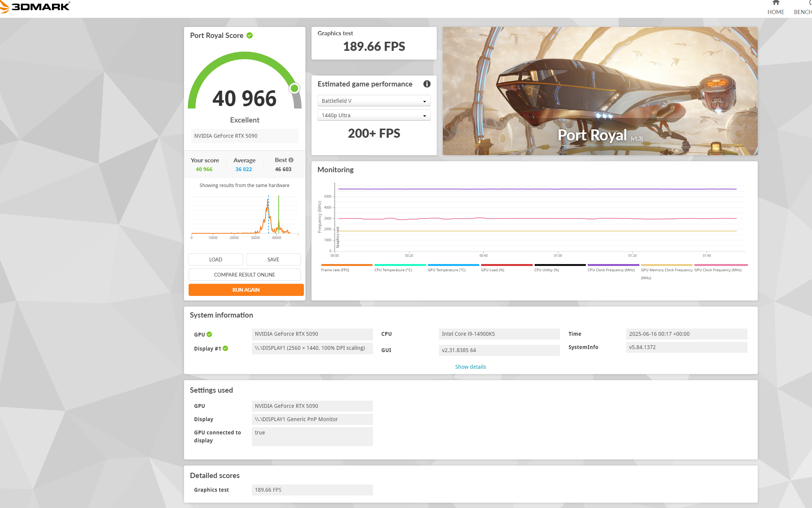Image resolution: width=812 pixels, height=508 pixels.
Task: Click the green check beside Display #1
Action: point(225,348)
